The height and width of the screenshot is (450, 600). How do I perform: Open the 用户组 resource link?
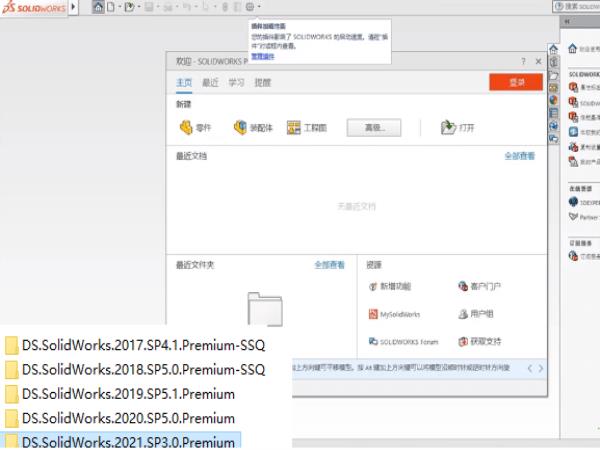click(476, 314)
